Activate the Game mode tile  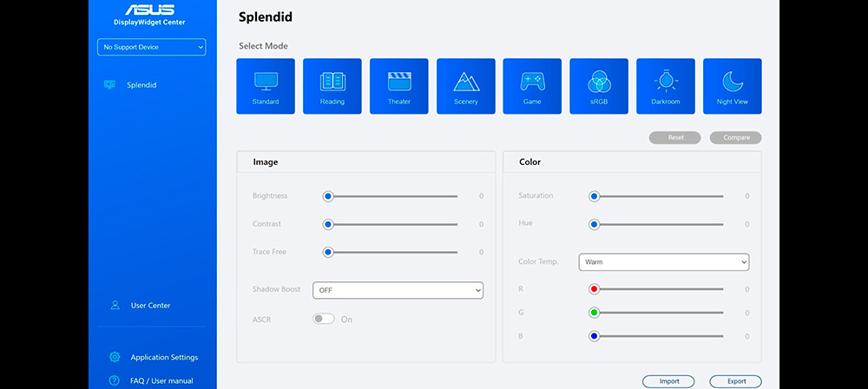(532, 87)
